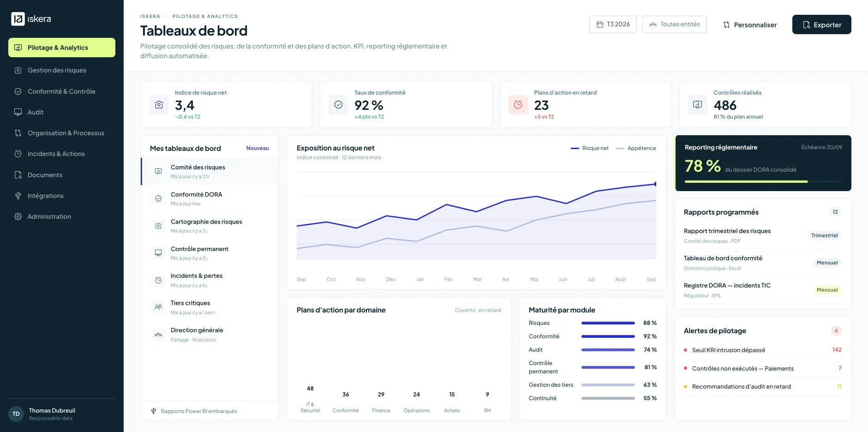
Task: Click the Intégrations plug icon
Action: 18,196
